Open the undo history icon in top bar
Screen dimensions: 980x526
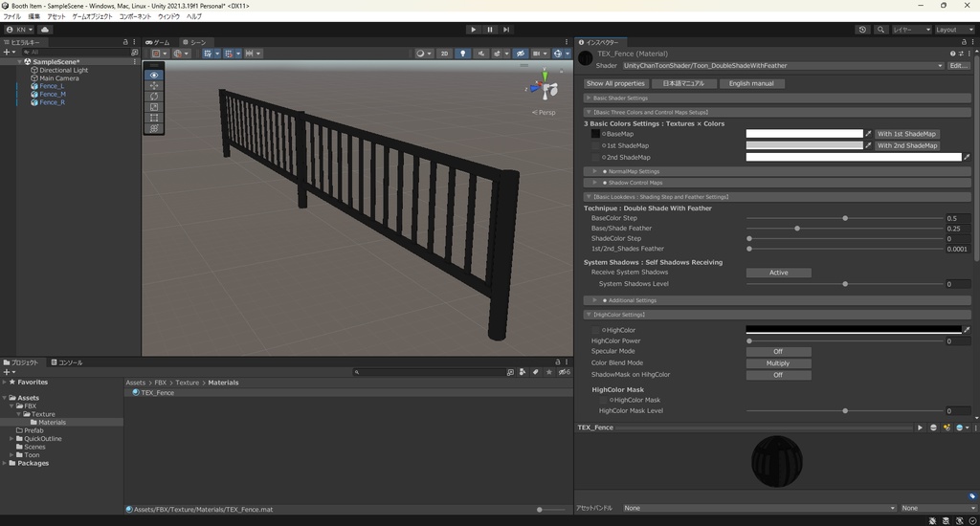pyautogui.click(x=862, y=30)
